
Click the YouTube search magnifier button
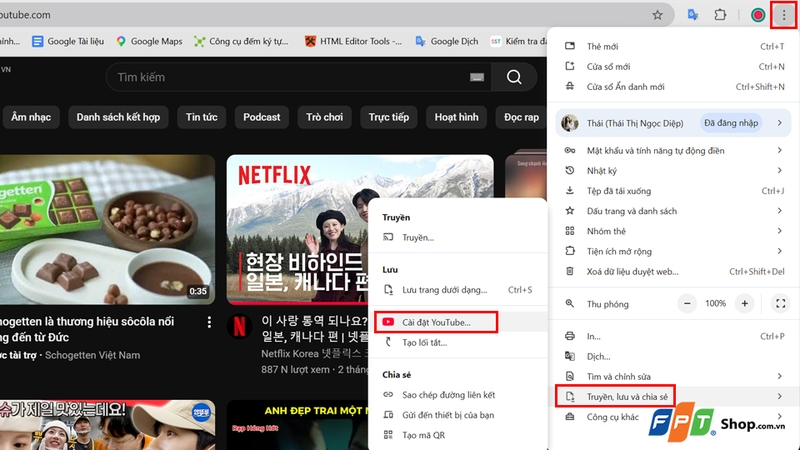pos(514,77)
